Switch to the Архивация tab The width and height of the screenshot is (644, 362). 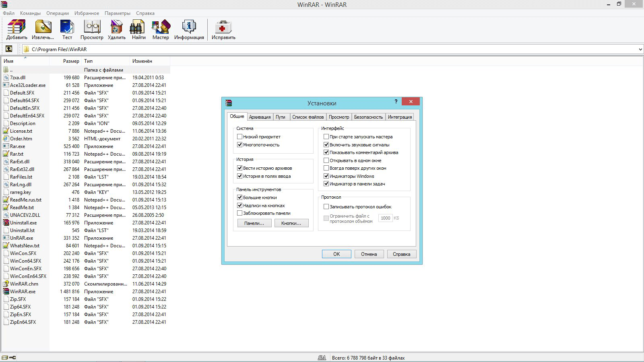click(260, 117)
